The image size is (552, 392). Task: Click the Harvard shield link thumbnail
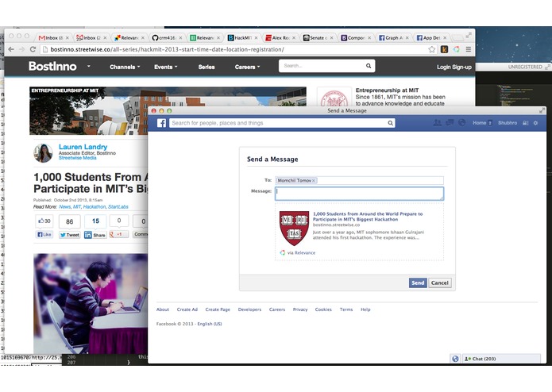tap(294, 229)
